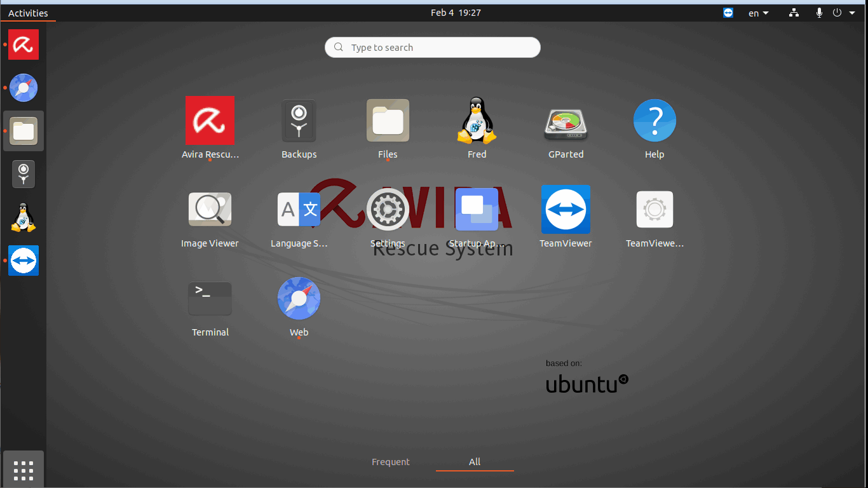868x488 pixels.
Task: Open the Help application
Action: pos(654,121)
